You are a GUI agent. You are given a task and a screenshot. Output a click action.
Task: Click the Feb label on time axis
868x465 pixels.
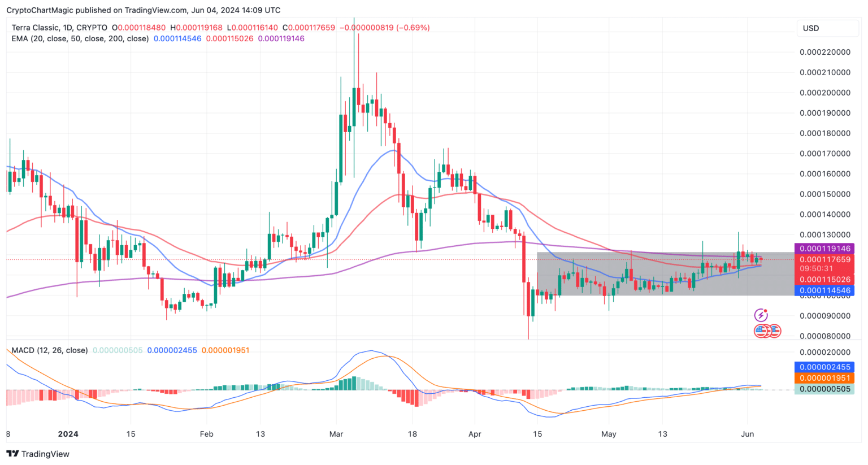click(x=207, y=434)
